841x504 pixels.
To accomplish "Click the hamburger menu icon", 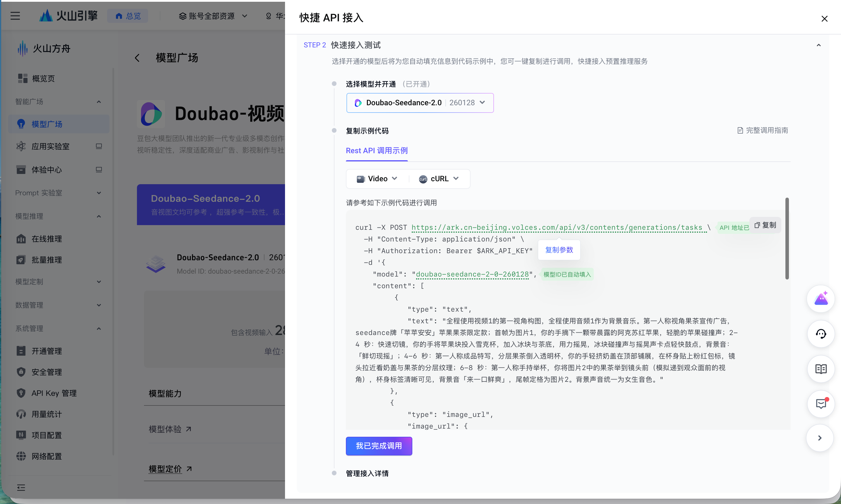I will (15, 15).
